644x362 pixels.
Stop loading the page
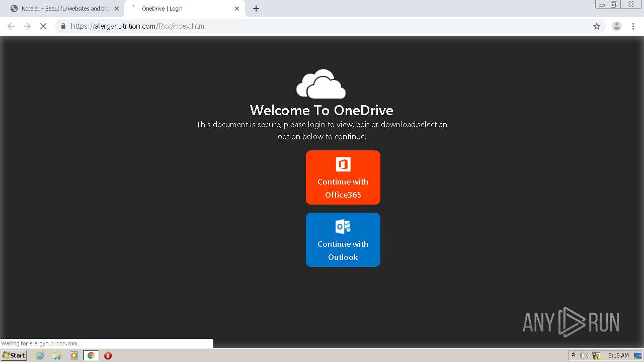click(43, 26)
